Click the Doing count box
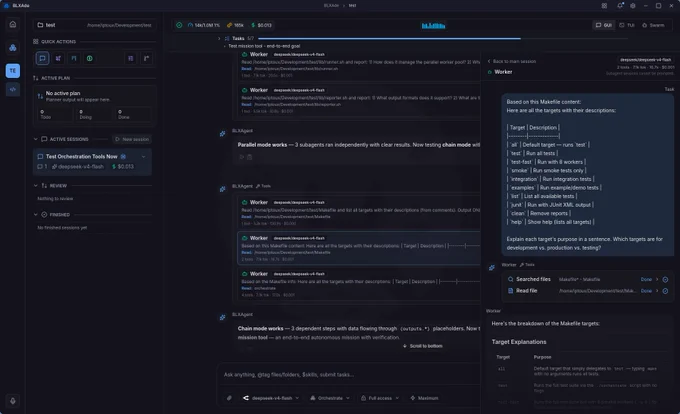 (94, 114)
